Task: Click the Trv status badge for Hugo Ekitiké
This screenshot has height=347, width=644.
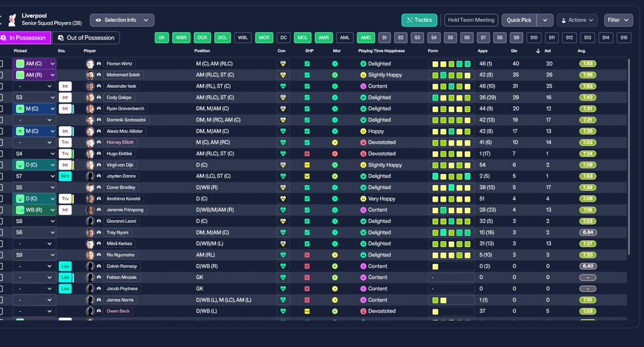Action: [x=65, y=154]
